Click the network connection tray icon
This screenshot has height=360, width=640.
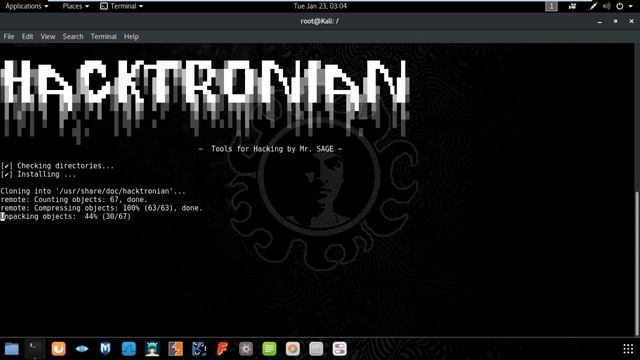tap(593, 6)
